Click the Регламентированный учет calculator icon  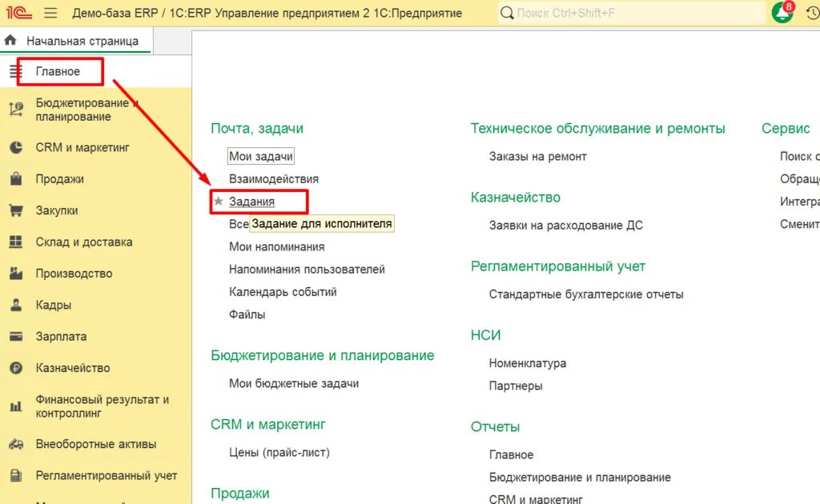pyautogui.click(x=16, y=476)
